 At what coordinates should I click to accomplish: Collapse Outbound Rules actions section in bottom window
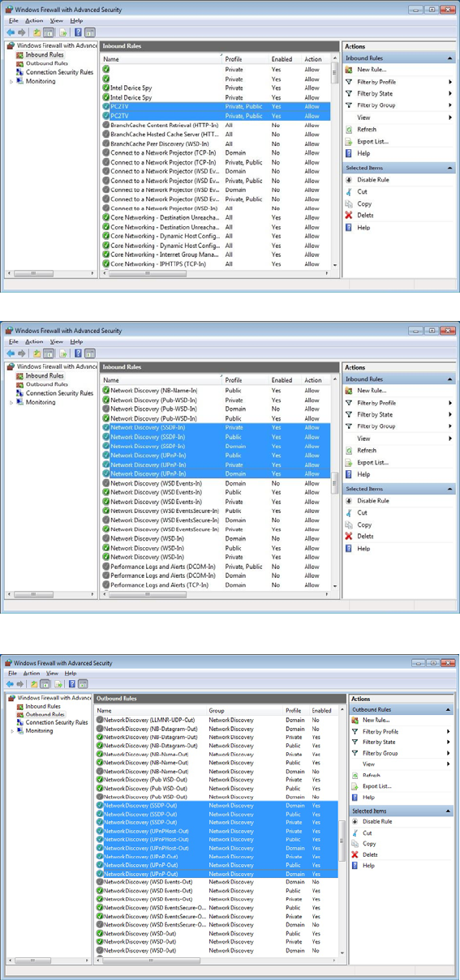click(449, 709)
